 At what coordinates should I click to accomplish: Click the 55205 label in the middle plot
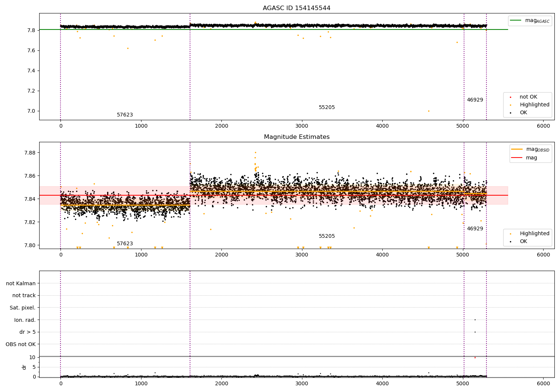327,236
